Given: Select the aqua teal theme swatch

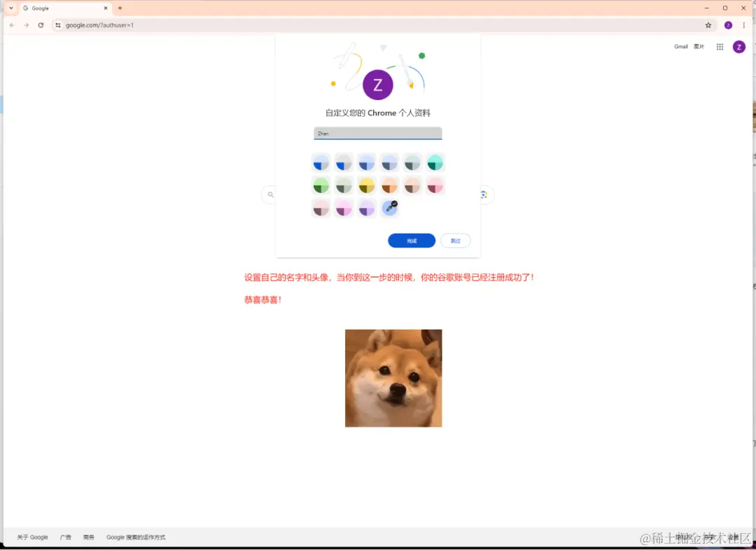Looking at the screenshot, I should coord(435,163).
